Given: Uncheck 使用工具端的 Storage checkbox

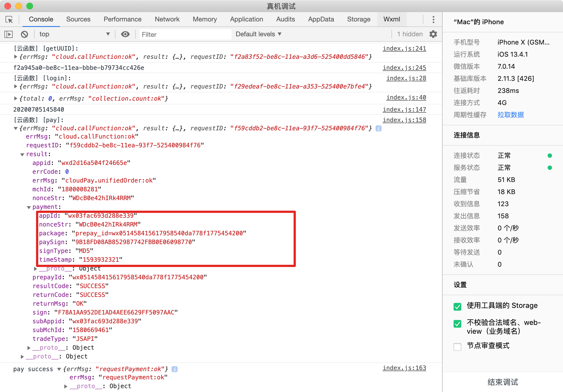Looking at the screenshot, I should (x=457, y=306).
